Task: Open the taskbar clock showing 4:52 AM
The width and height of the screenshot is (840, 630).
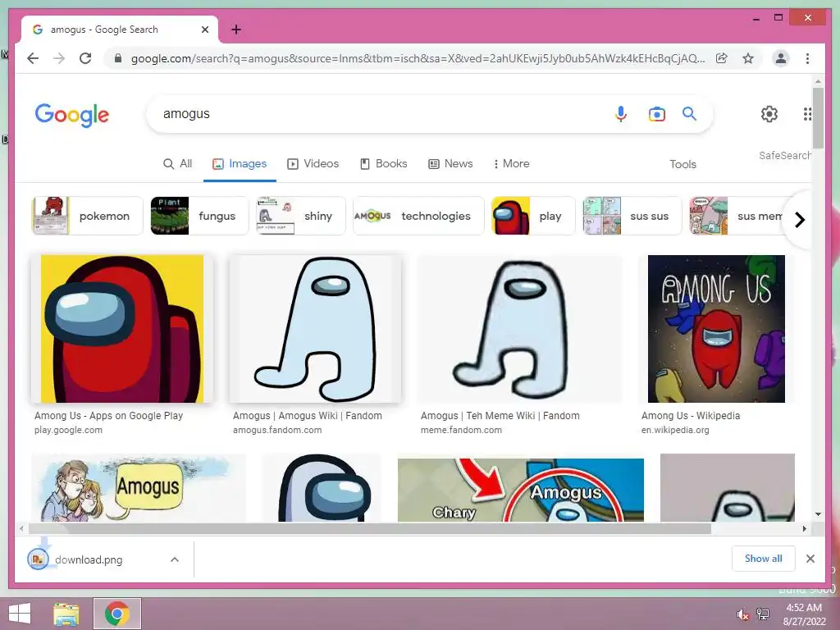Action: tap(804, 614)
